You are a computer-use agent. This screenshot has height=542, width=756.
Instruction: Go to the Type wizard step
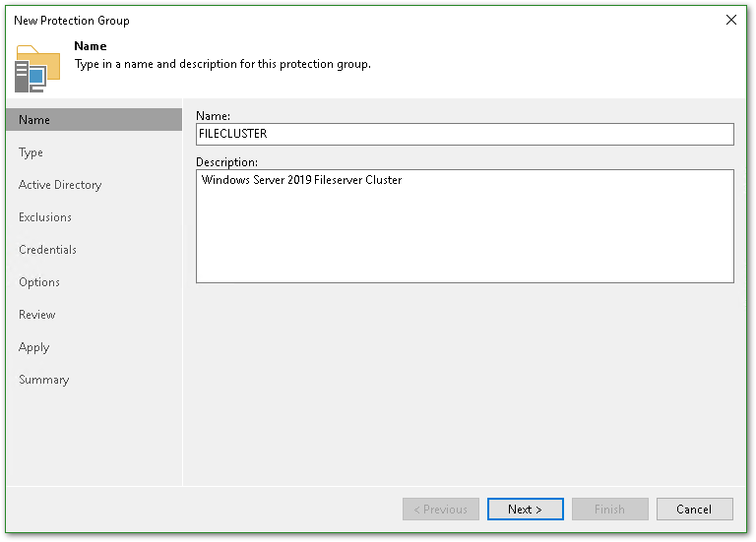pyautogui.click(x=31, y=152)
